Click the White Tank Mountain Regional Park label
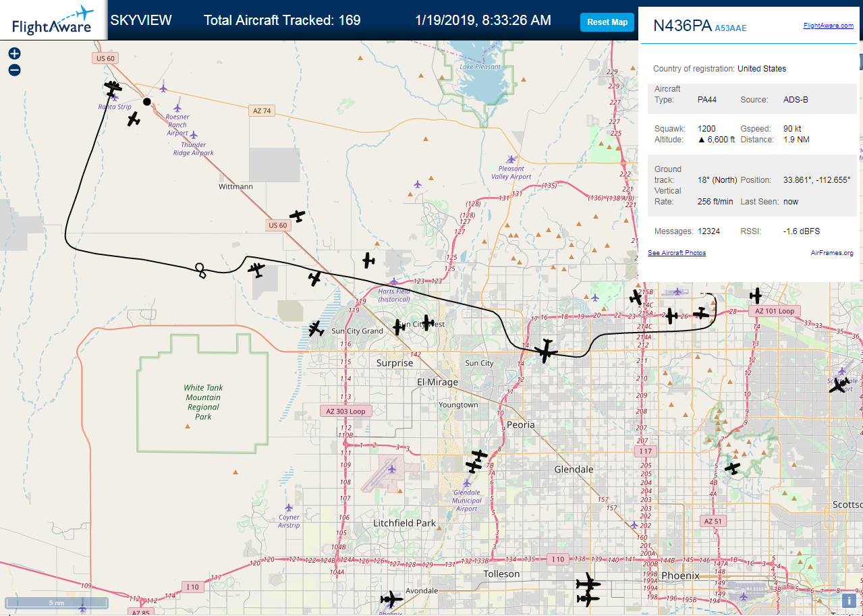The image size is (863, 616). pos(203,402)
